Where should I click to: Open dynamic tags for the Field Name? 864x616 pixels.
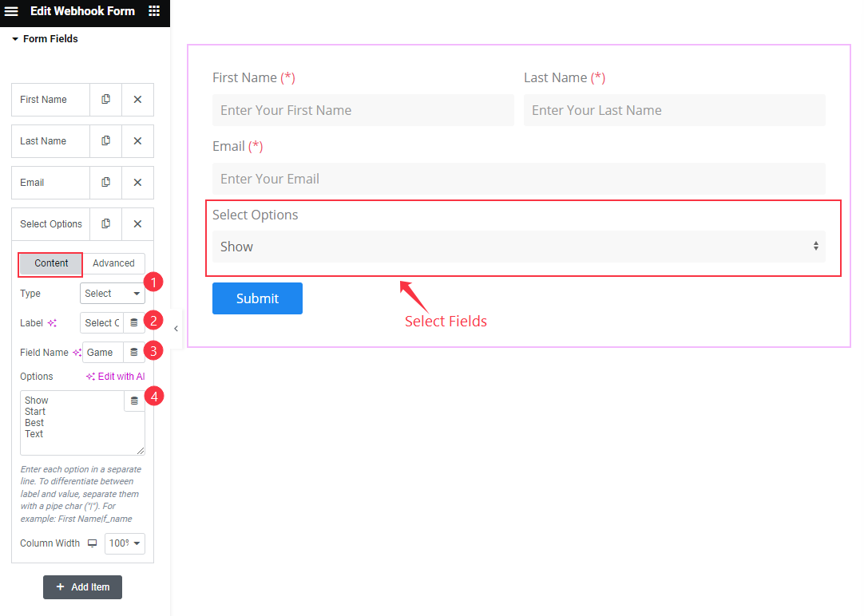[x=134, y=352]
